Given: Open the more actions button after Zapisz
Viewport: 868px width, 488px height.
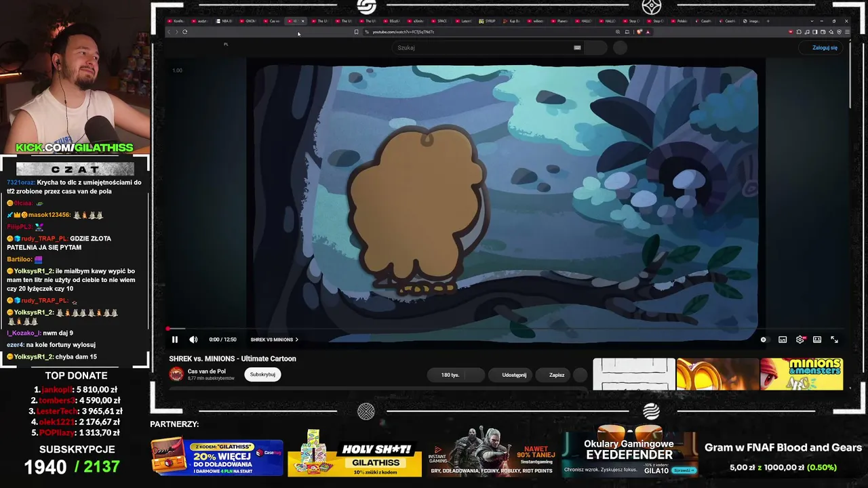Looking at the screenshot, I should [580, 375].
